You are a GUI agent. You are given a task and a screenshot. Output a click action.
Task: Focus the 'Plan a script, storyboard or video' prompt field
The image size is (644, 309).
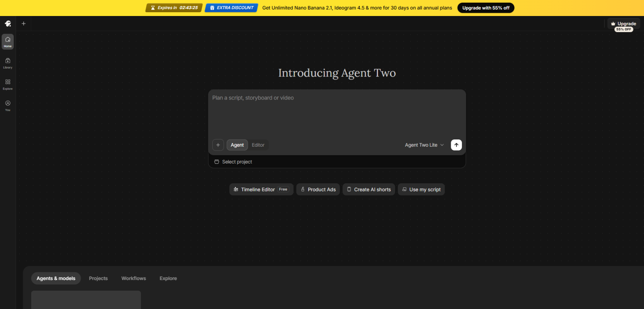[x=337, y=113]
